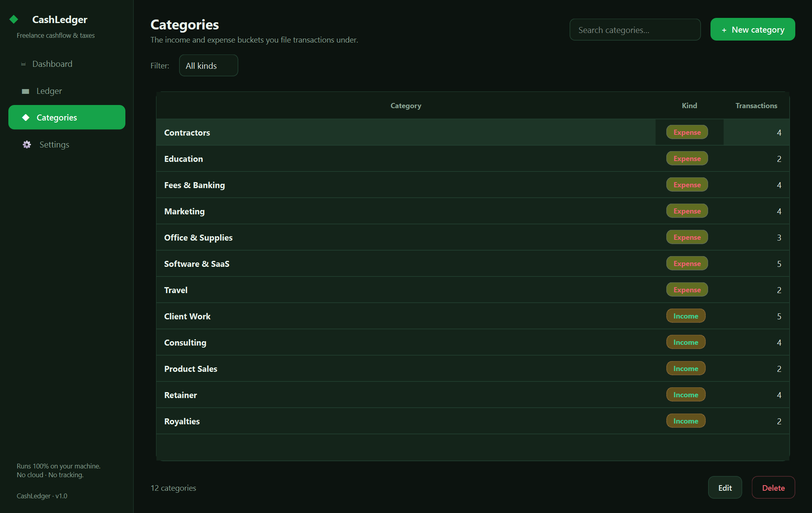Click the Expense badge for Fees & Banking
Screen dimensions: 812x513
(x=687, y=185)
